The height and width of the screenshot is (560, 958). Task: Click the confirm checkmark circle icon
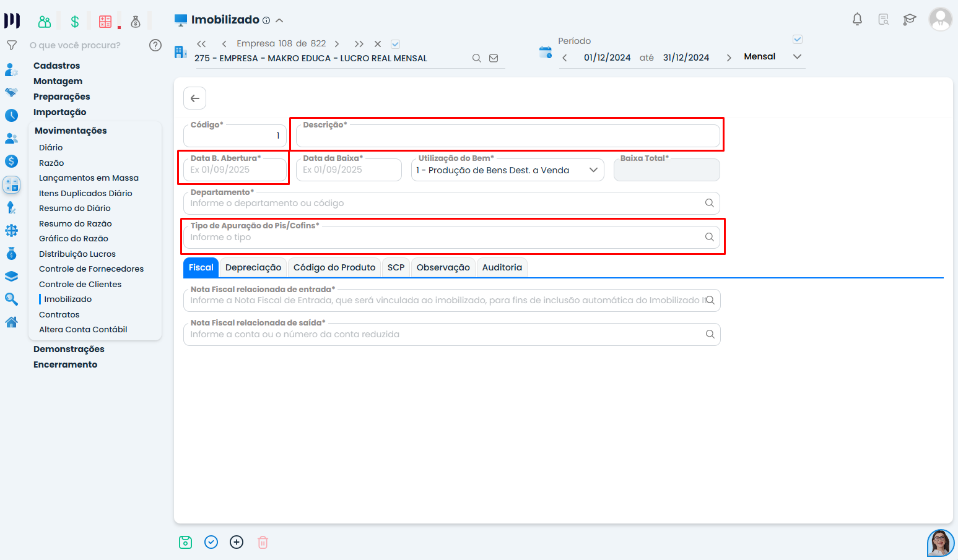[211, 542]
